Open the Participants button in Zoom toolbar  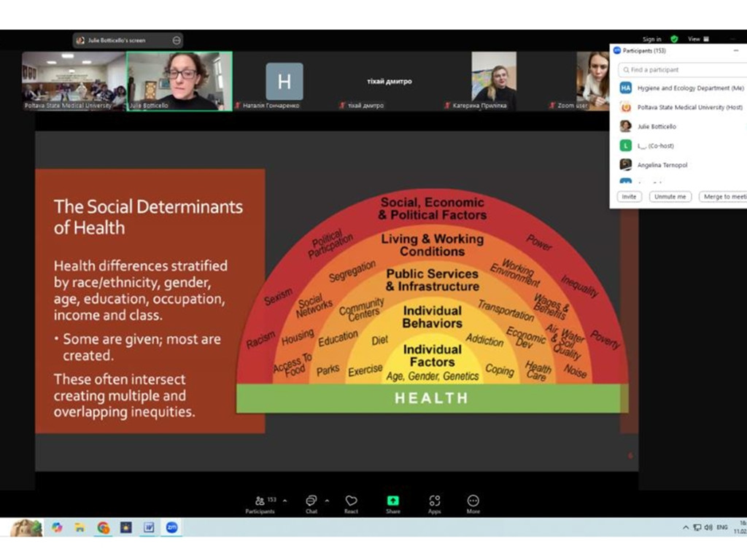pyautogui.click(x=260, y=504)
